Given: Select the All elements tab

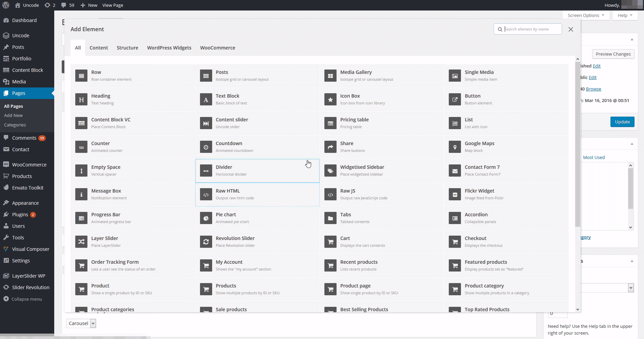Looking at the screenshot, I should [78, 48].
